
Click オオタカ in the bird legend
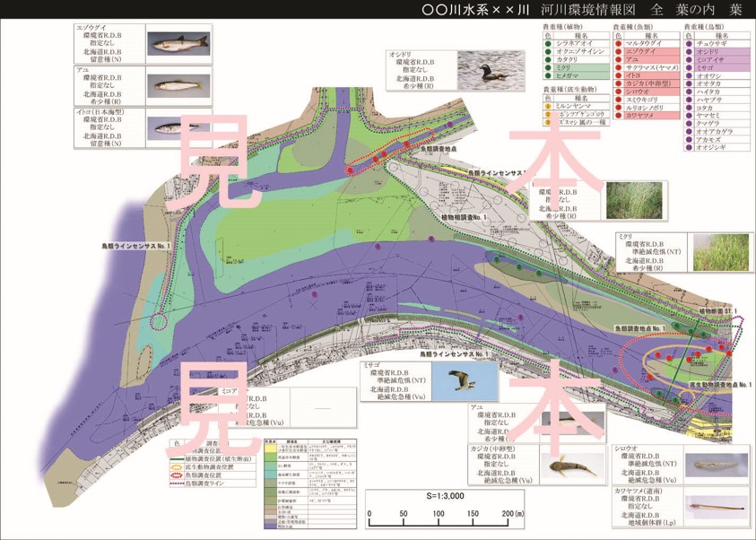pos(708,84)
